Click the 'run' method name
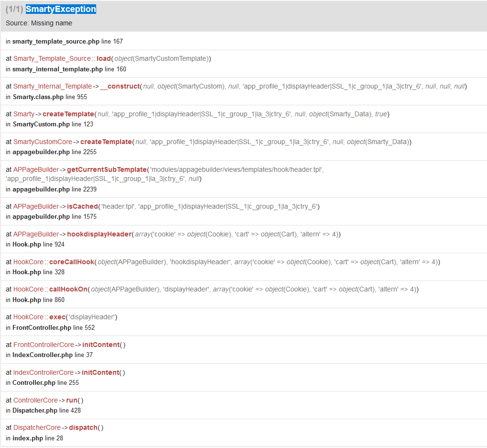 click(72, 400)
